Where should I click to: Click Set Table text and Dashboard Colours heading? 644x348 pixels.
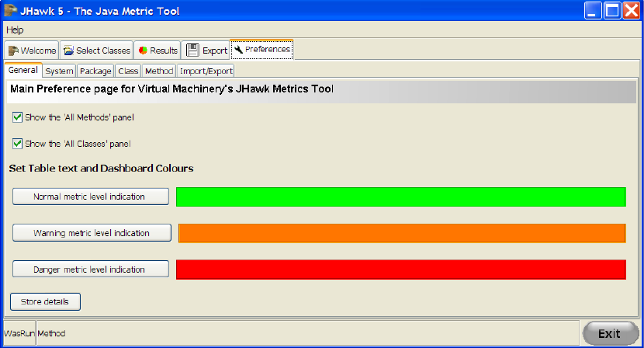coord(101,169)
